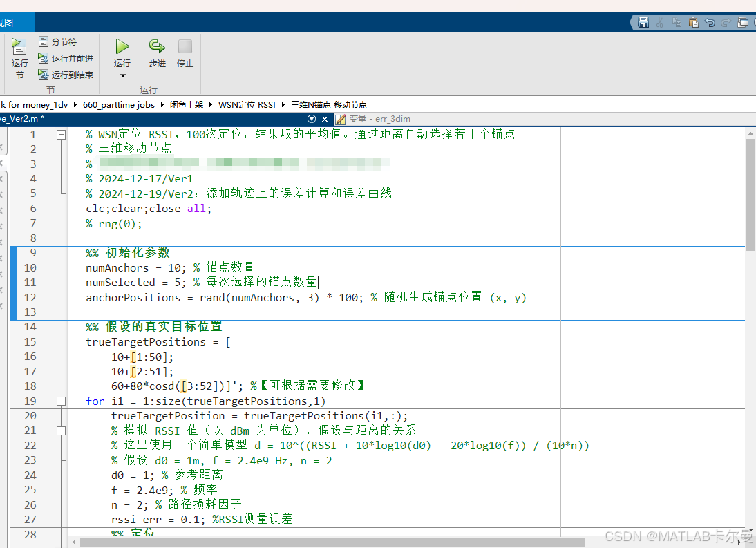Open the 视图 ribbon tab
This screenshot has height=548, width=756.
coord(7,23)
